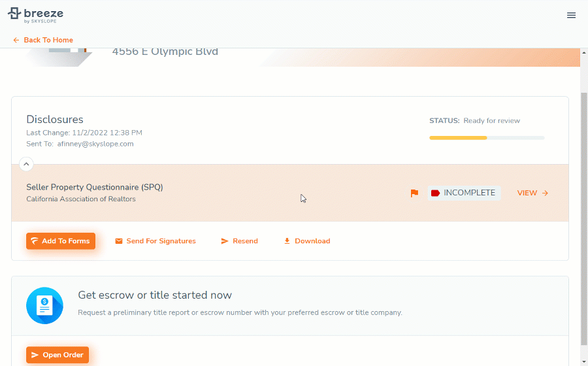The image size is (588, 366).
Task: Click the Open Order button
Action: click(57, 355)
